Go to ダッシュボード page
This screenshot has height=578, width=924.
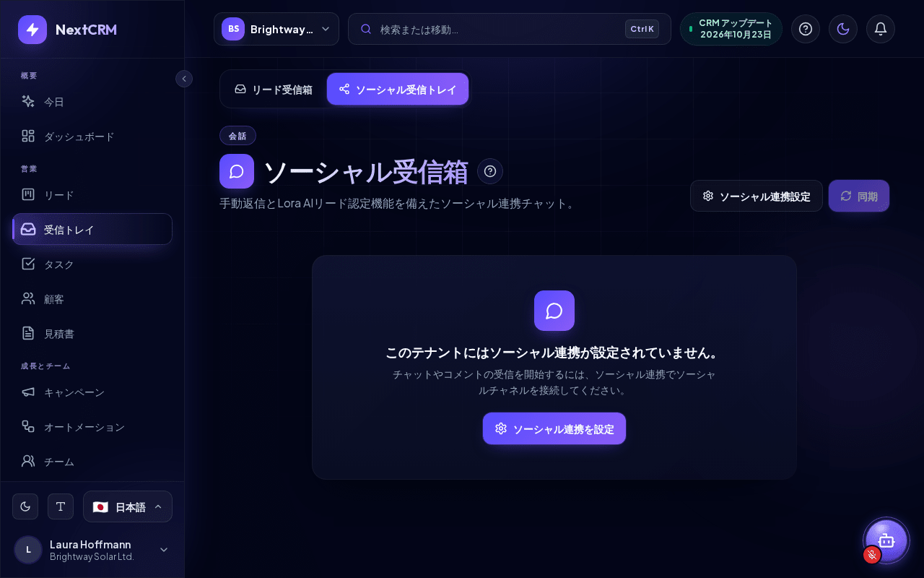[92, 137]
